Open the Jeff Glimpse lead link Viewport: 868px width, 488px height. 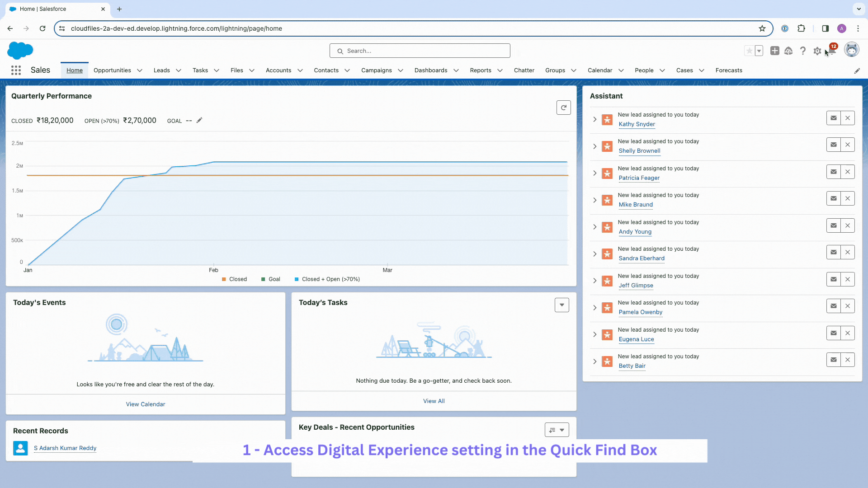pyautogui.click(x=636, y=286)
